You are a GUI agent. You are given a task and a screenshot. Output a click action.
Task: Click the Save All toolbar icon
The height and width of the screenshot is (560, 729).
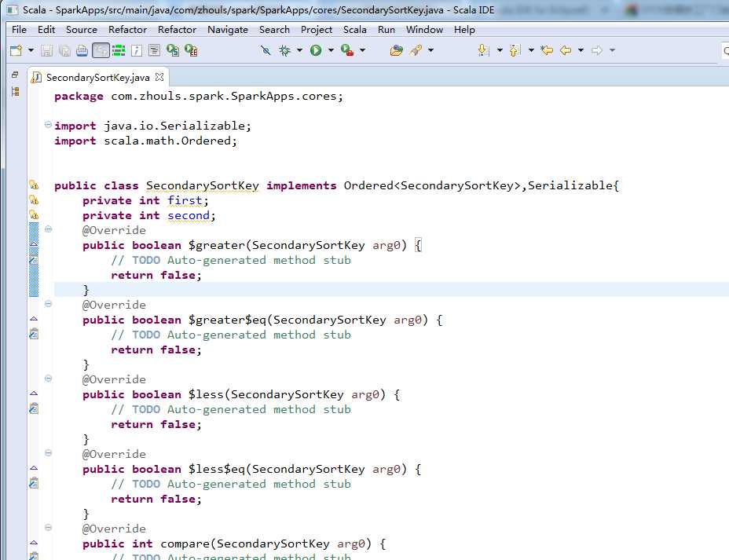(x=64, y=50)
